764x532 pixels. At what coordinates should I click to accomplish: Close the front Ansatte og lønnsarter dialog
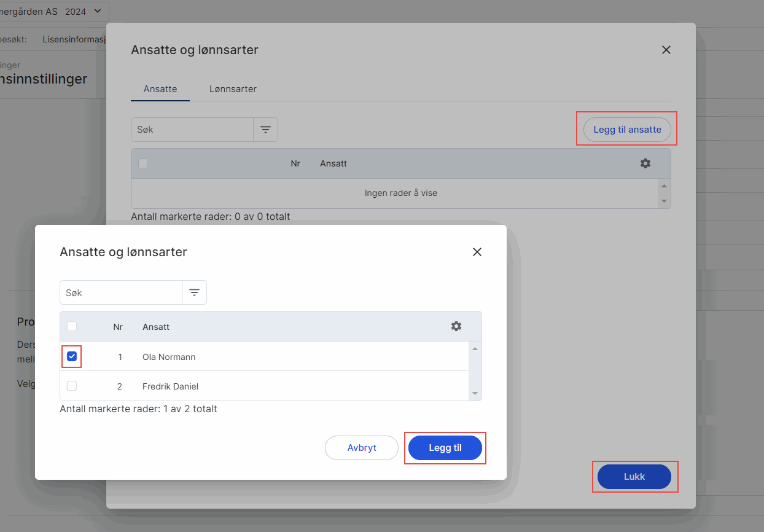pyautogui.click(x=477, y=252)
